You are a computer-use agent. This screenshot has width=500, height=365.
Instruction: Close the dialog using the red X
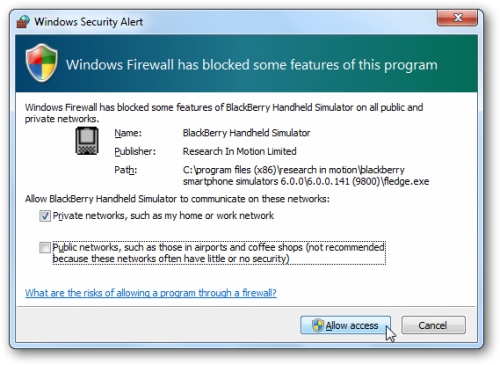point(458,17)
